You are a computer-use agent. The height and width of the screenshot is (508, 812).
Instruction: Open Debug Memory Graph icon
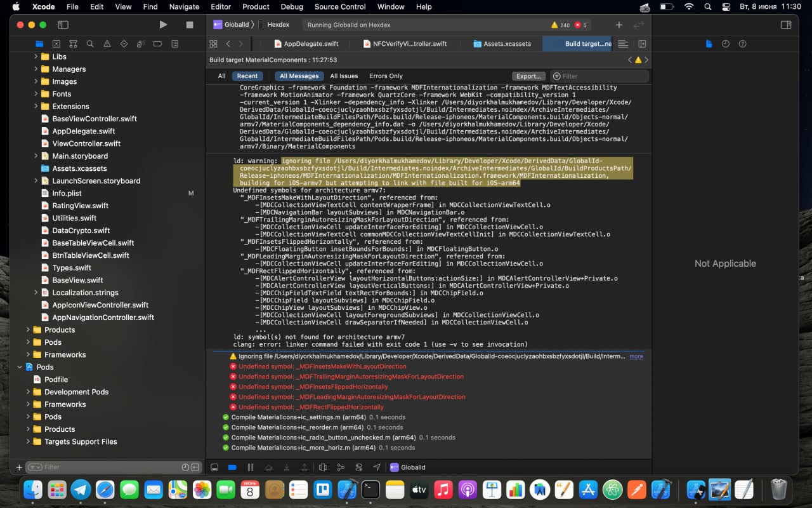pyautogui.click(x=341, y=467)
